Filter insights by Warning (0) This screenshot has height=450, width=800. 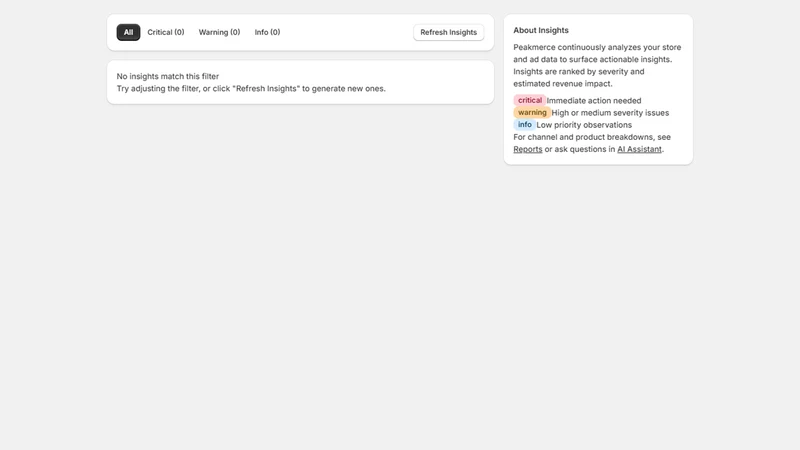(219, 32)
